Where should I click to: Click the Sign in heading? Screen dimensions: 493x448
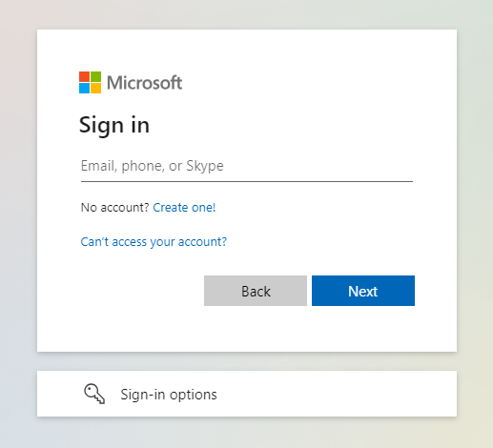[x=114, y=126]
